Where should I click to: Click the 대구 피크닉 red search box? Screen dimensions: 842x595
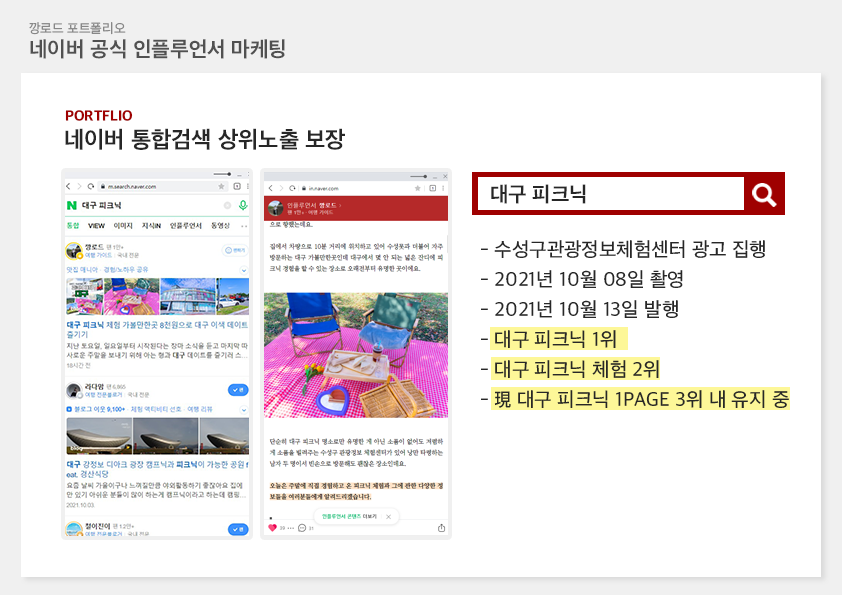click(610, 194)
